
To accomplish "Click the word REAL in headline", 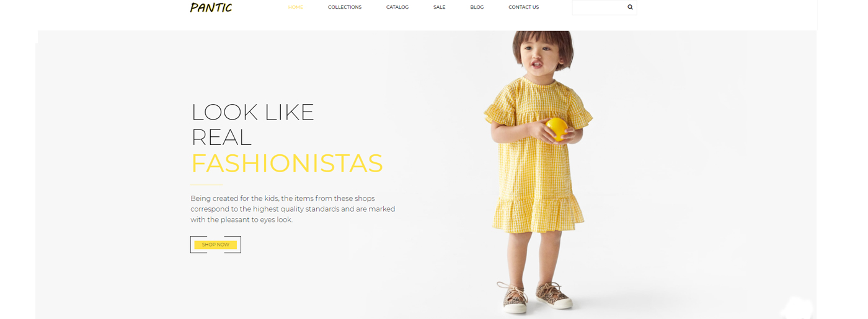I will tap(221, 138).
